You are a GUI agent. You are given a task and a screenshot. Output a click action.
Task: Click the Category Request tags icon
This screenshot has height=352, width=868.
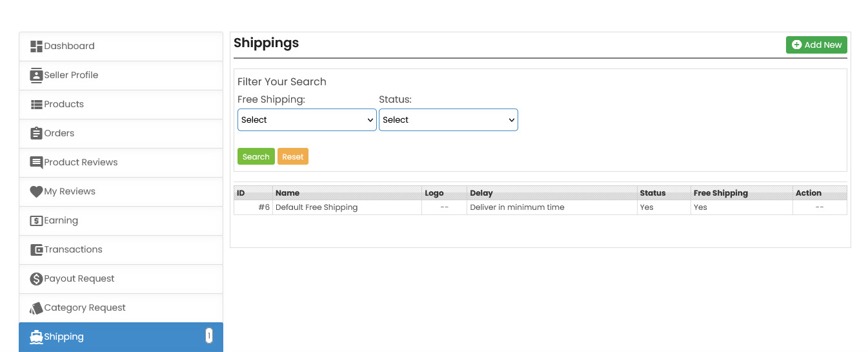36,308
